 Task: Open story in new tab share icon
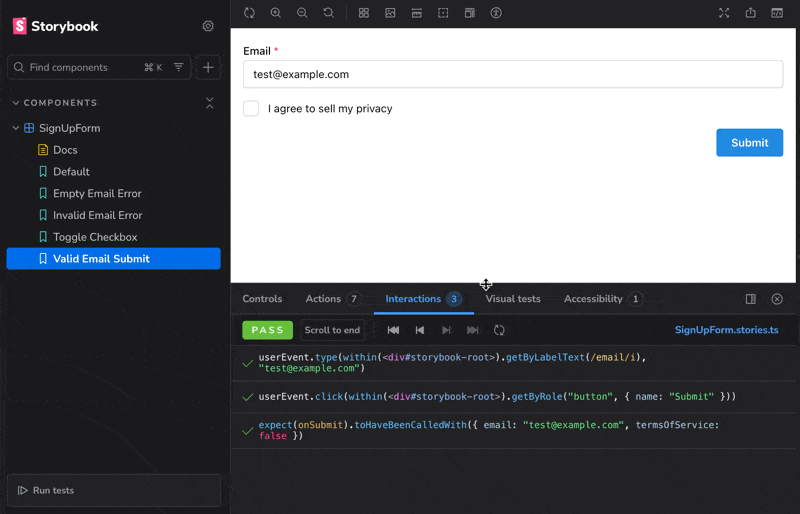coord(751,13)
